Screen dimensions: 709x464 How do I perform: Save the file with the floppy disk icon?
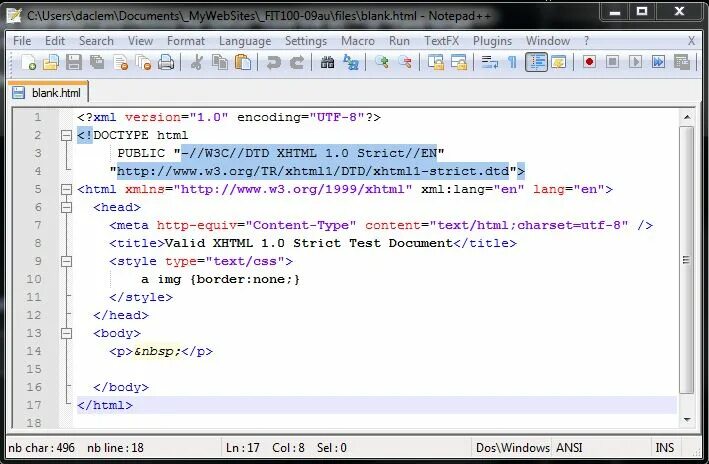pyautogui.click(x=74, y=62)
